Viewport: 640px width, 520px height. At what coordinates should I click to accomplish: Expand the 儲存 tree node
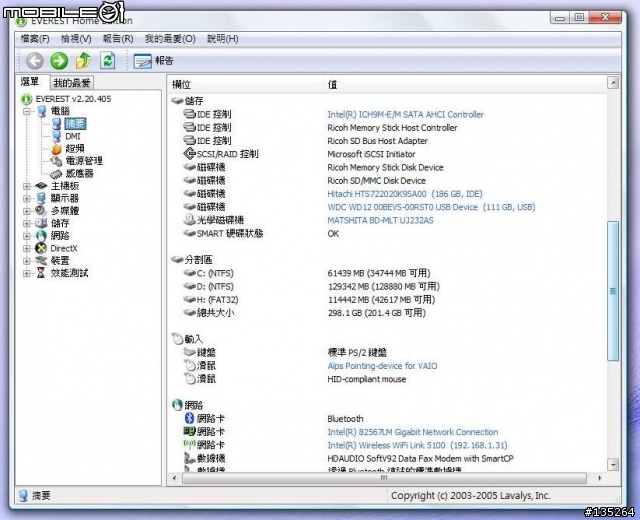coord(27,223)
